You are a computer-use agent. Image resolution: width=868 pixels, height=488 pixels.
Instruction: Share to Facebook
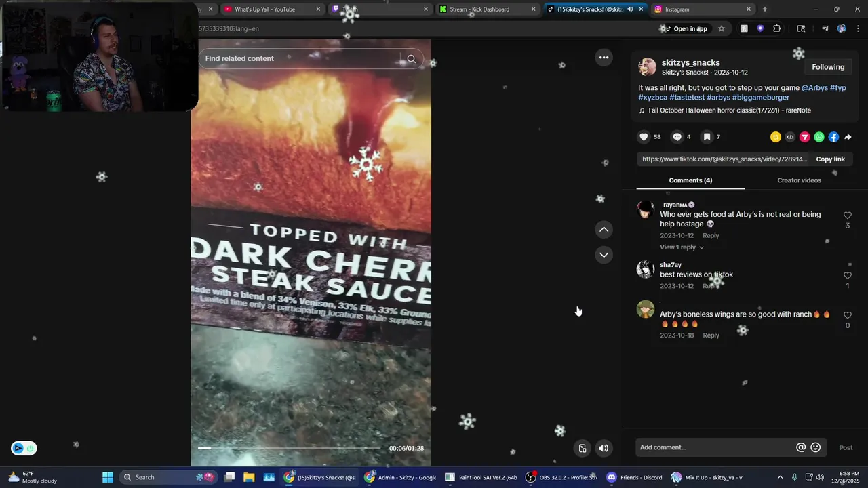coord(833,137)
